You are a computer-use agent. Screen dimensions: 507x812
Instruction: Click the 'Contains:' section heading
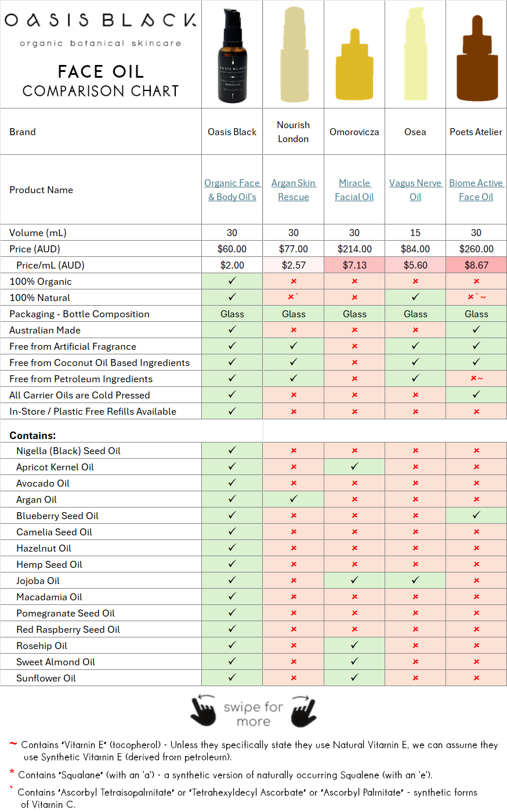[x=32, y=435]
